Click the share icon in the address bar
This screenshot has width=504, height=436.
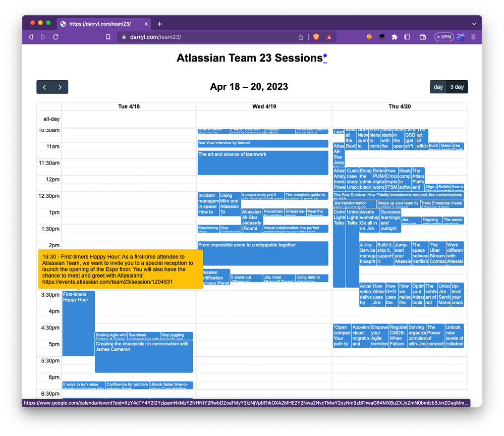point(301,37)
